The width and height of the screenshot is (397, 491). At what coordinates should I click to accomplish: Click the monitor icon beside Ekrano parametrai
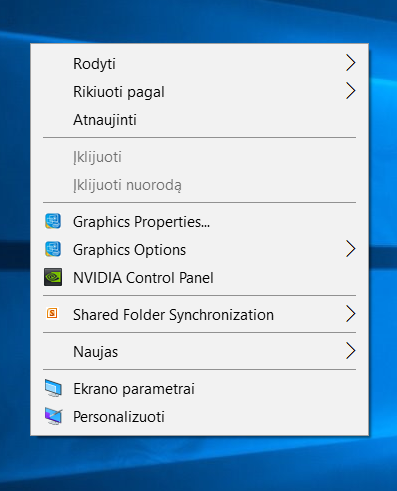pyautogui.click(x=53, y=388)
